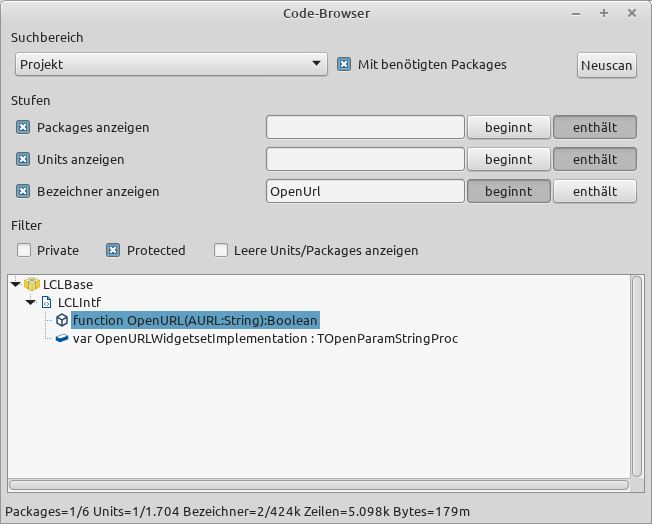The width and height of the screenshot is (652, 524).
Task: Collapse the LCLIntf tree node
Action: [30, 302]
